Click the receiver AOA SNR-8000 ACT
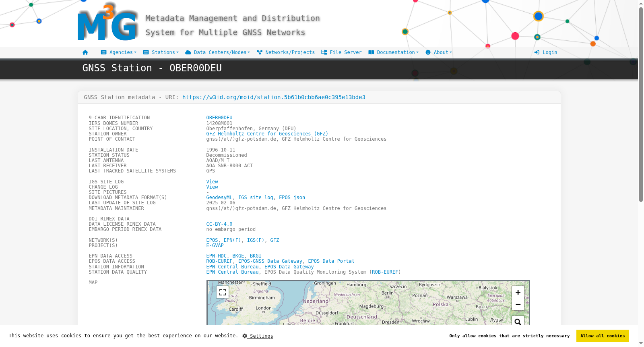This screenshot has width=644, height=347. click(229, 166)
